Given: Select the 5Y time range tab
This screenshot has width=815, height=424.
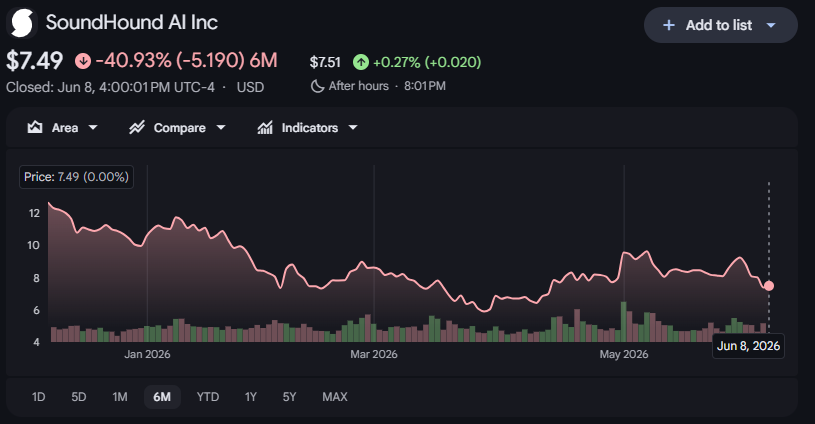Looking at the screenshot, I should pos(290,397).
